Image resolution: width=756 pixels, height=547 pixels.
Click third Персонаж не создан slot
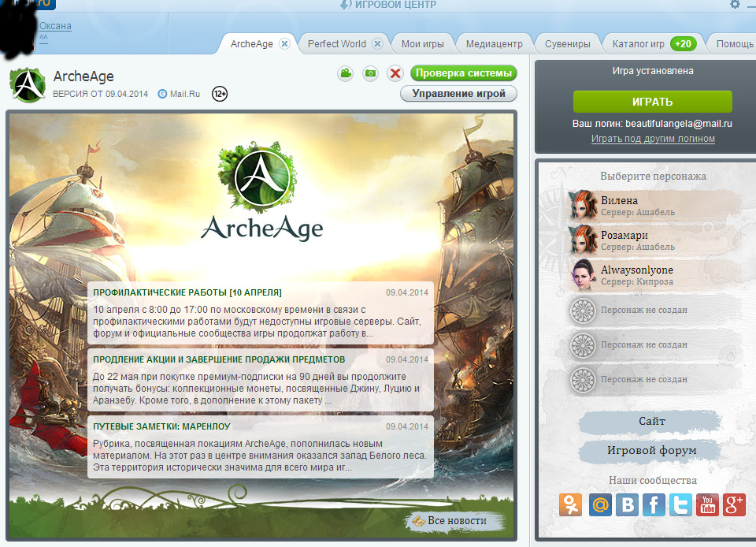pos(654,380)
